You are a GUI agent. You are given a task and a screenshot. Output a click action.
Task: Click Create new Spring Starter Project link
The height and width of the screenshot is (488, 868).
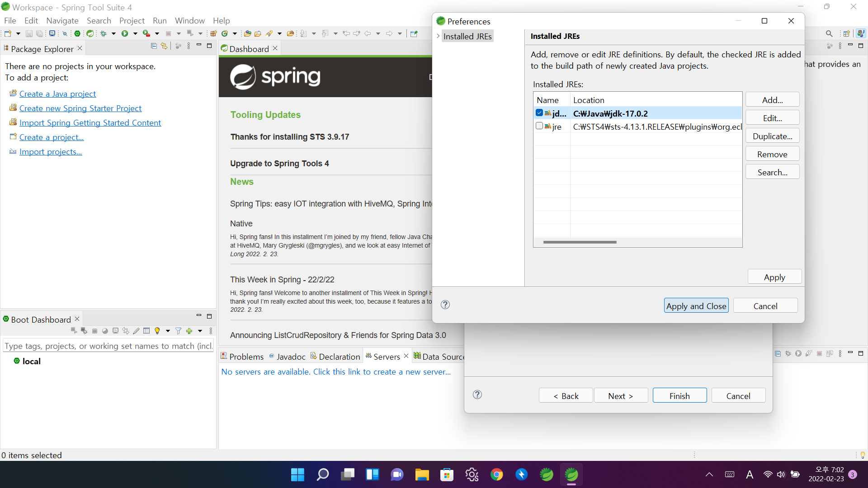(80, 108)
